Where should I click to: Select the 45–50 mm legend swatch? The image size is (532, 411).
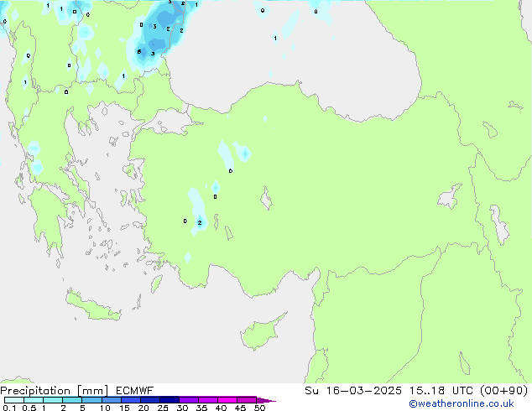[247, 400]
